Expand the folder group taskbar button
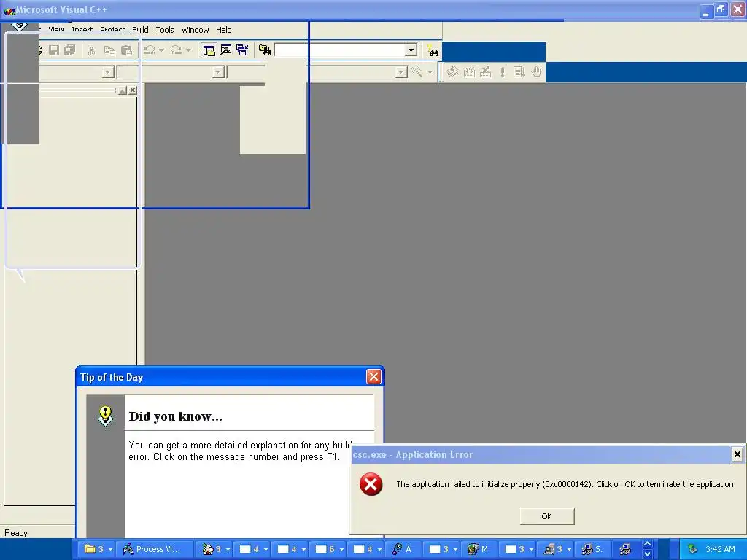This screenshot has width=747, height=560. (96, 549)
